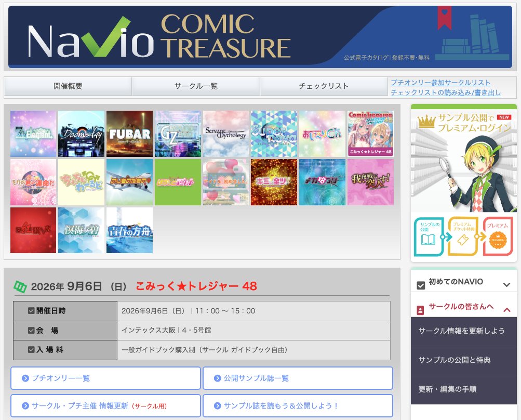Follow the チェックリストの読み込み/書き出し link
Screen dimensions: 521x420
click(x=446, y=93)
